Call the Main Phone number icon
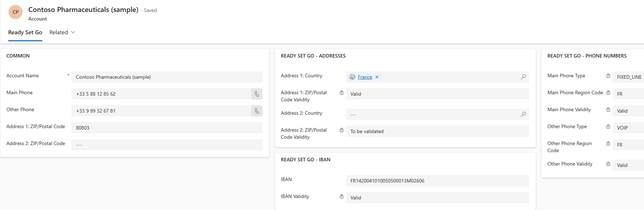644x210 pixels. click(257, 94)
